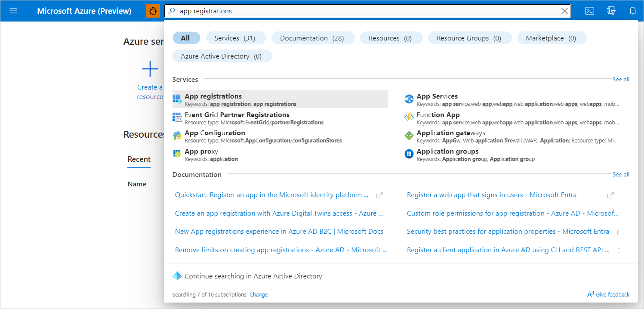Open Register a client application using CLI article
Image resolution: width=644 pixels, height=309 pixels.
pyautogui.click(x=508, y=250)
